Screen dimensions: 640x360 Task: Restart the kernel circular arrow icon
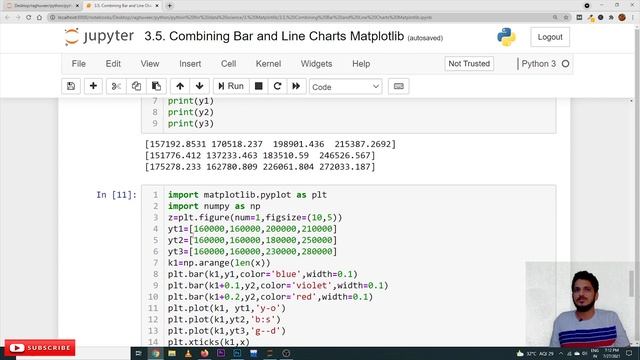[x=277, y=86]
